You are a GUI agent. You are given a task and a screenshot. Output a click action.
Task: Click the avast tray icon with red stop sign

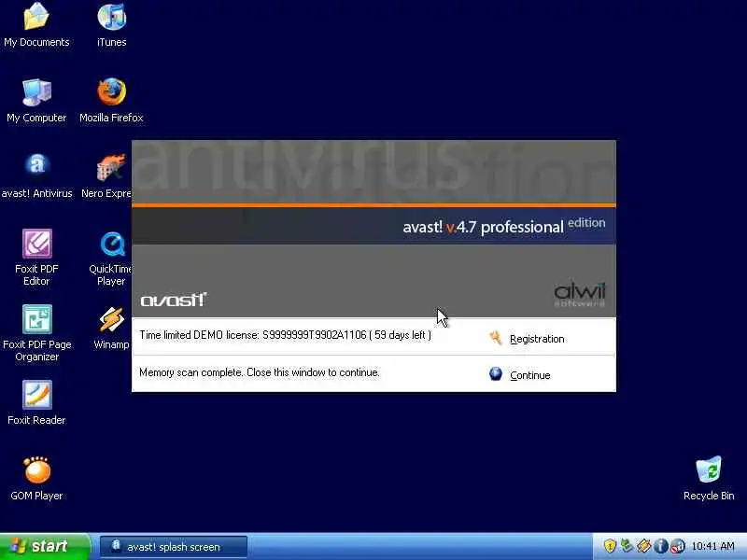678,546
